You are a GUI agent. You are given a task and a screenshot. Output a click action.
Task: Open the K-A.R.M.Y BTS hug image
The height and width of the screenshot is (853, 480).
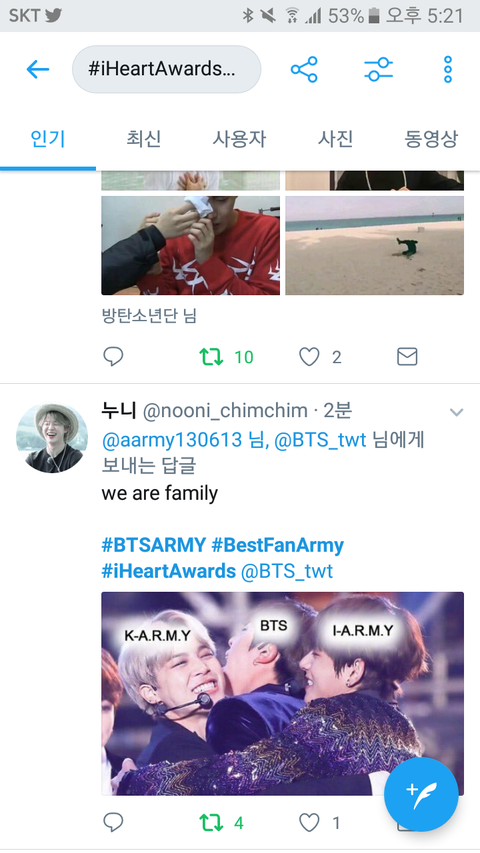pyautogui.click(x=282, y=694)
